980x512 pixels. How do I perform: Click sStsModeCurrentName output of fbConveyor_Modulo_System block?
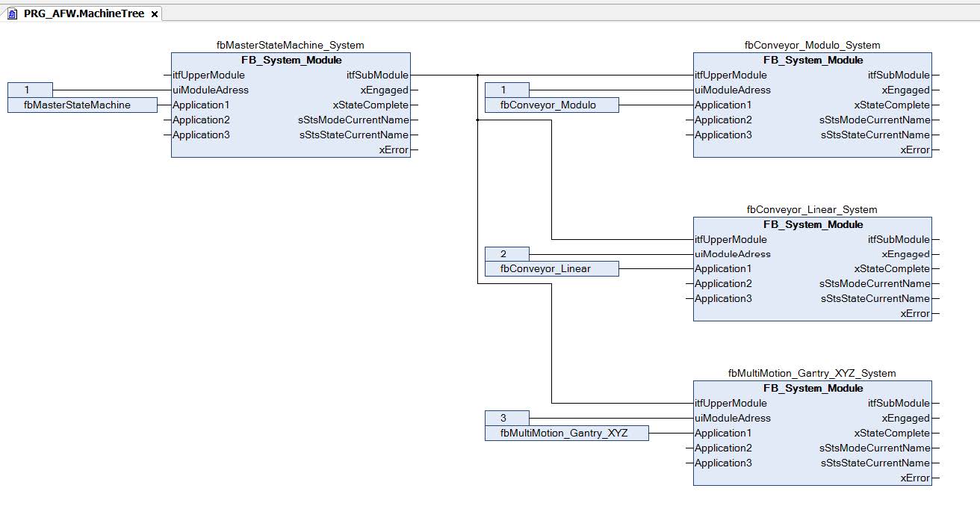875,120
